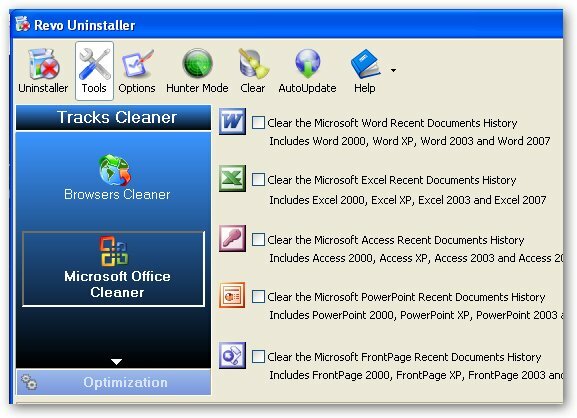Screen dimensions: 577x418
Task: Enable clearing Access recent documents history
Action: point(258,240)
